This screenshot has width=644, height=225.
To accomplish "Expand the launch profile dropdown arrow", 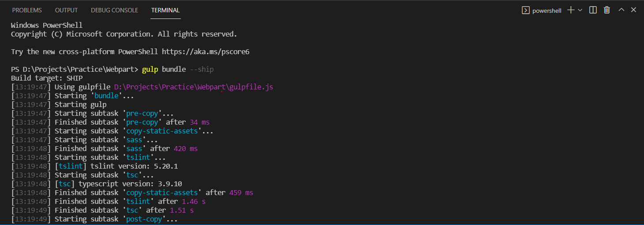I will (580, 10).
